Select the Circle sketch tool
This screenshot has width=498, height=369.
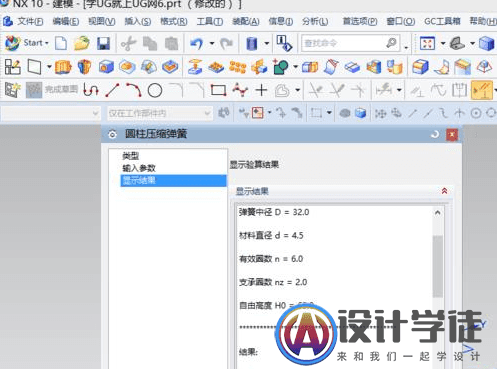155,90
